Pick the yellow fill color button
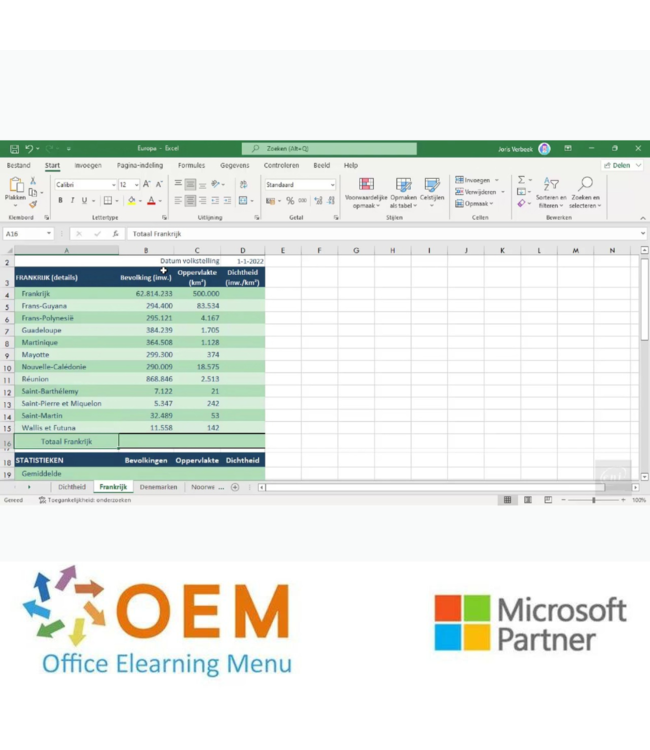The height and width of the screenshot is (750, 650). [132, 201]
